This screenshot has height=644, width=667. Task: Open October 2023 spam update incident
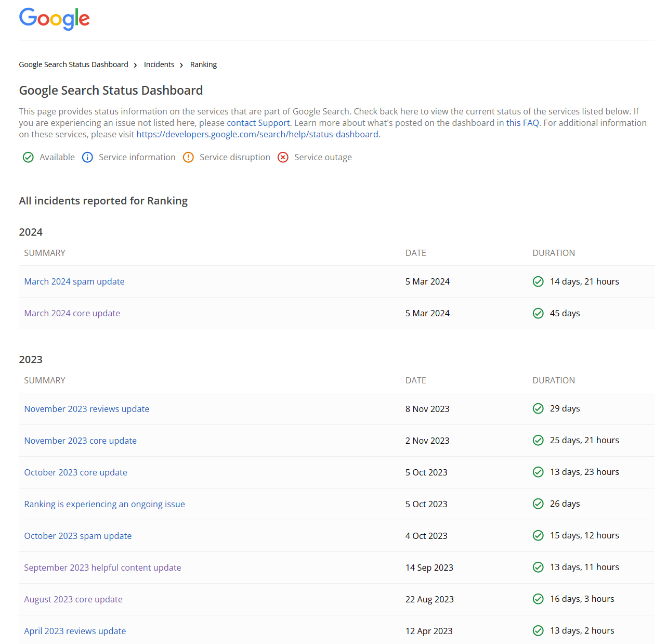click(x=78, y=536)
